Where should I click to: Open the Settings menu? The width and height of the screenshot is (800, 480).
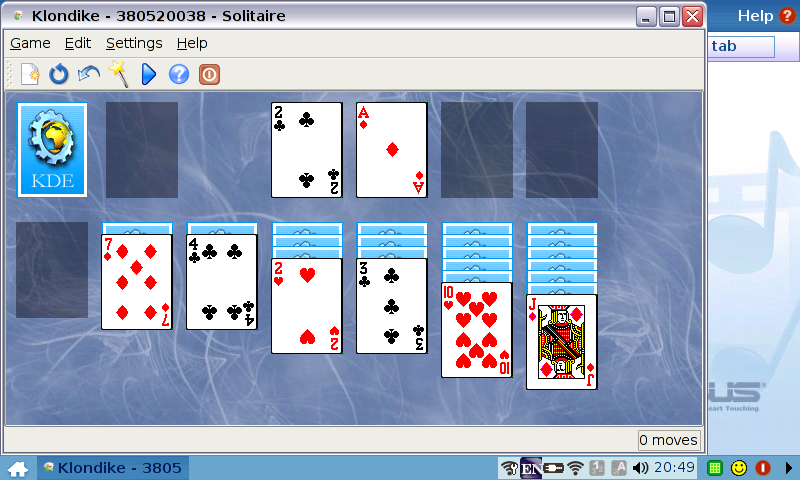[x=134, y=43]
